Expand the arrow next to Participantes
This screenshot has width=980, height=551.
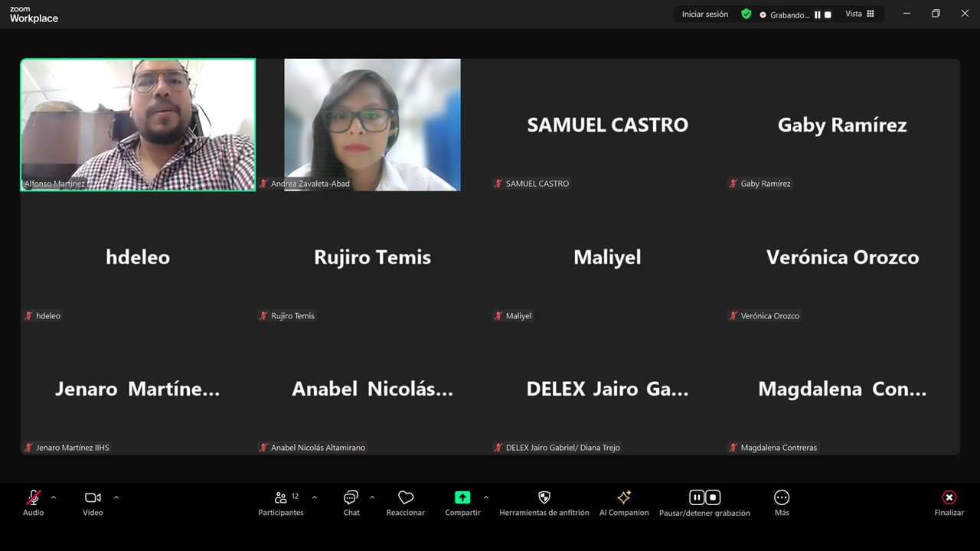pos(315,497)
